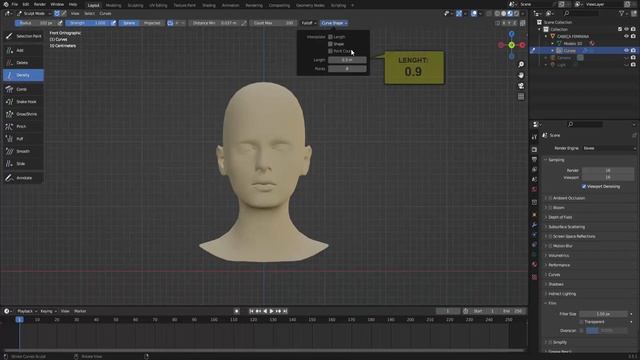Click the Length value field
The height and width of the screenshot is (360, 640).
click(x=347, y=60)
